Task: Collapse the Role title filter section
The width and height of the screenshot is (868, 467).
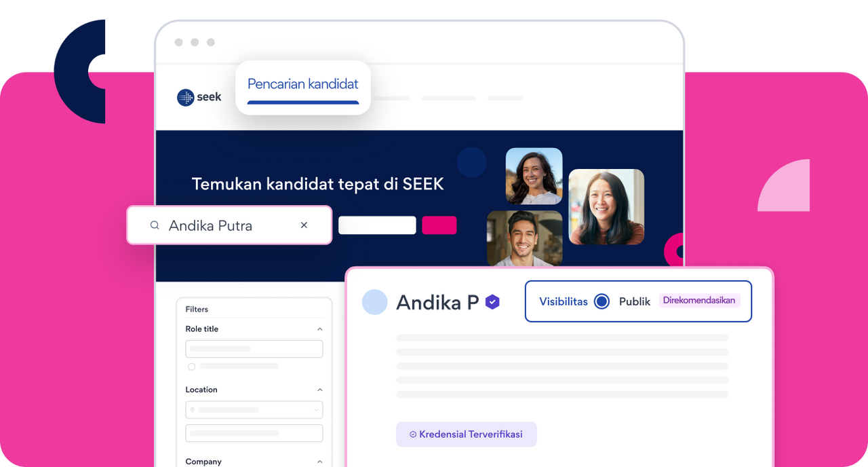Action: point(320,329)
